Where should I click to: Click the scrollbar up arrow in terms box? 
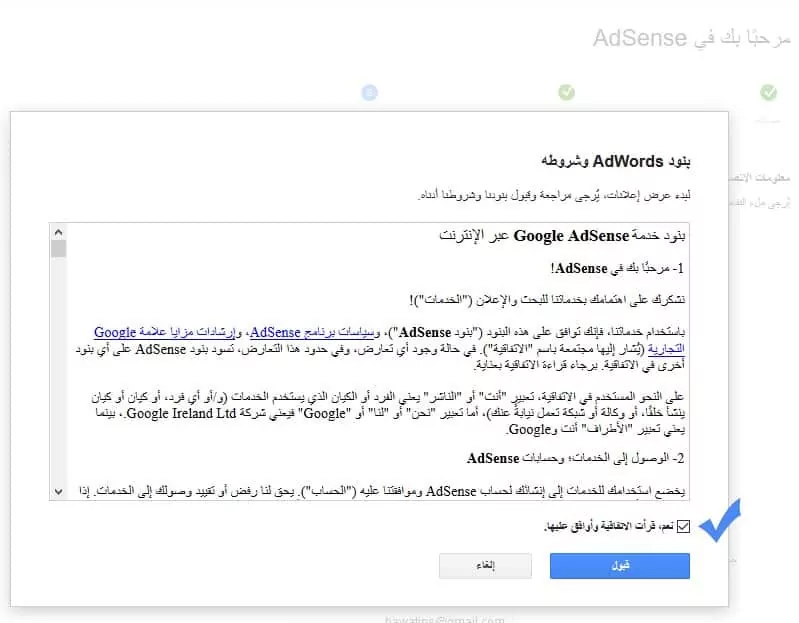click(59, 233)
